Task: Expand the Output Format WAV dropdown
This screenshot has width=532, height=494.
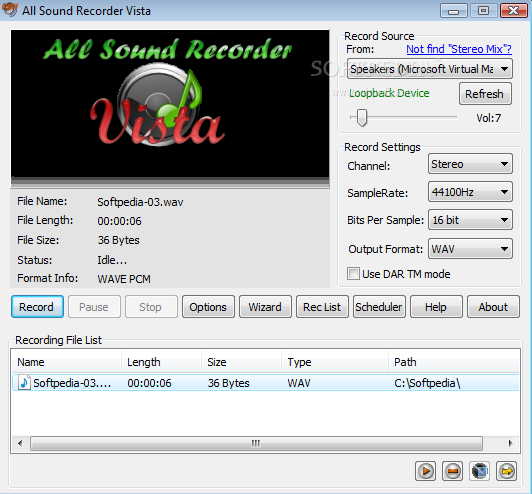Action: tap(470, 249)
